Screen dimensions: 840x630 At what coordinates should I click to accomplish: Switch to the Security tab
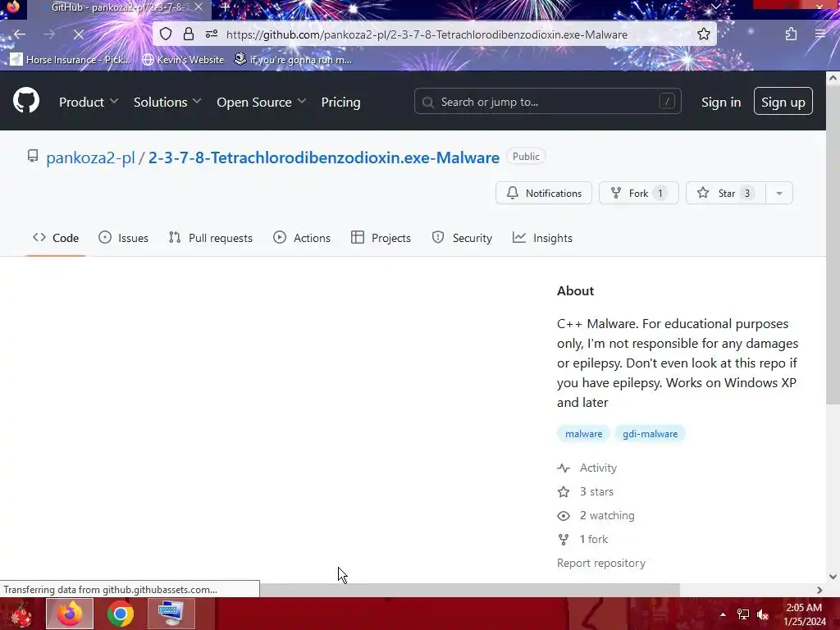click(x=462, y=238)
